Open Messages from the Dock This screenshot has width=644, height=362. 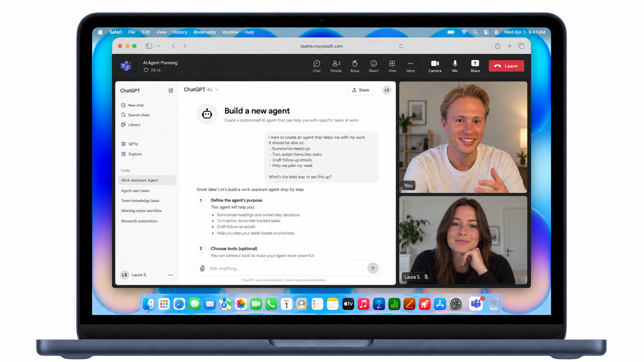click(x=195, y=304)
